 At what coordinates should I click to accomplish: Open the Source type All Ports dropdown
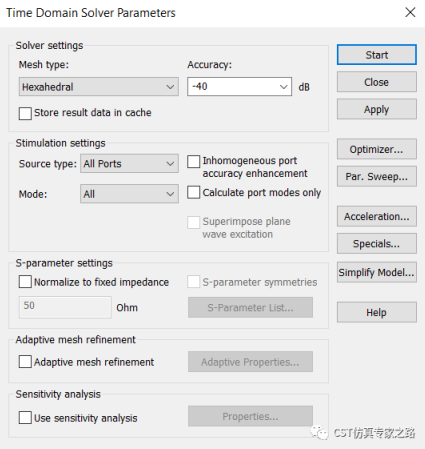pos(129,163)
